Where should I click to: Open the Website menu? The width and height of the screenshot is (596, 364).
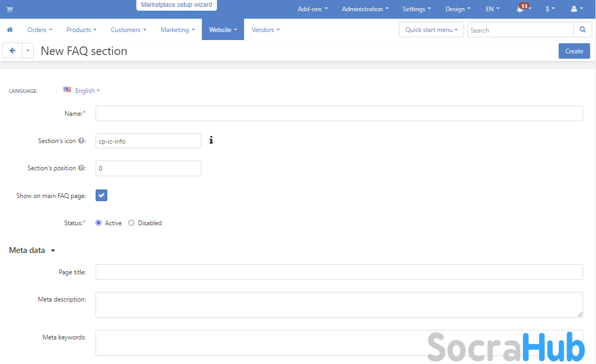pos(223,30)
